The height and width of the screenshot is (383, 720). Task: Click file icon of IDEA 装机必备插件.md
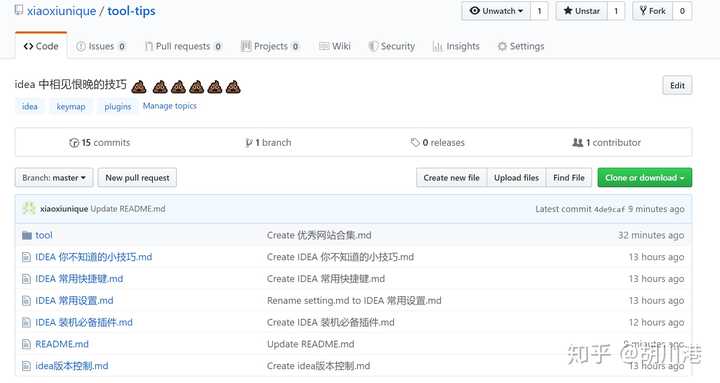pos(27,322)
